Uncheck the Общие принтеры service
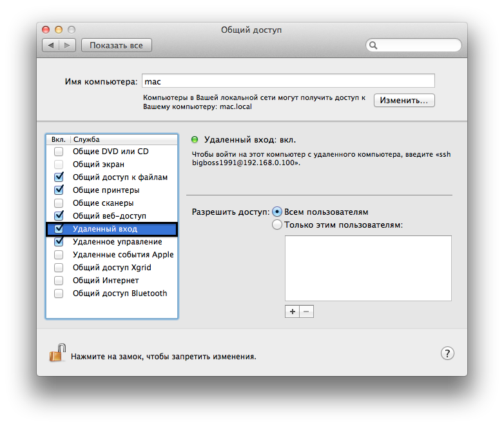The image size is (504, 427). point(59,190)
